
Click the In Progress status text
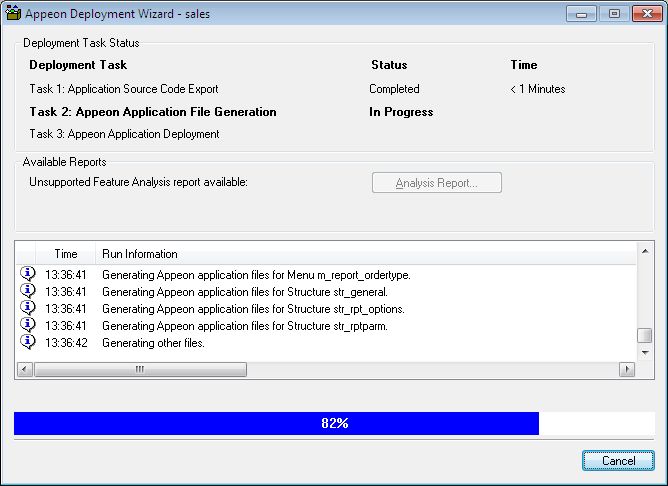point(401,112)
